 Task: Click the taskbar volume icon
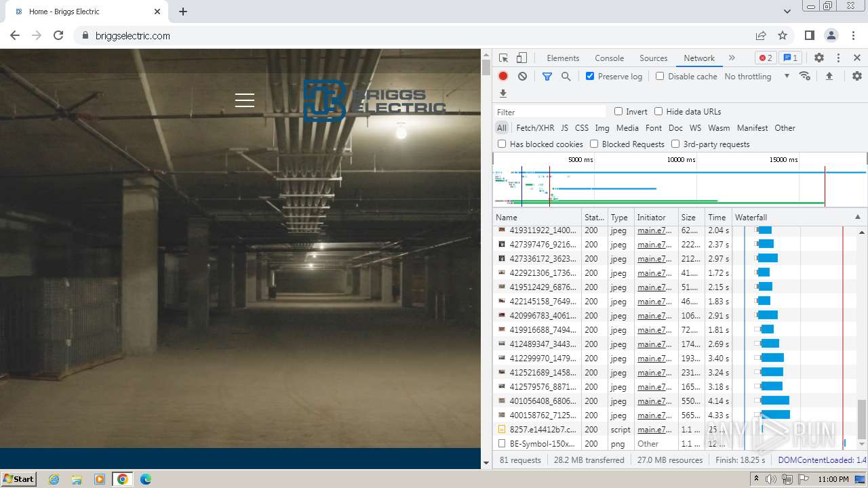click(x=771, y=479)
